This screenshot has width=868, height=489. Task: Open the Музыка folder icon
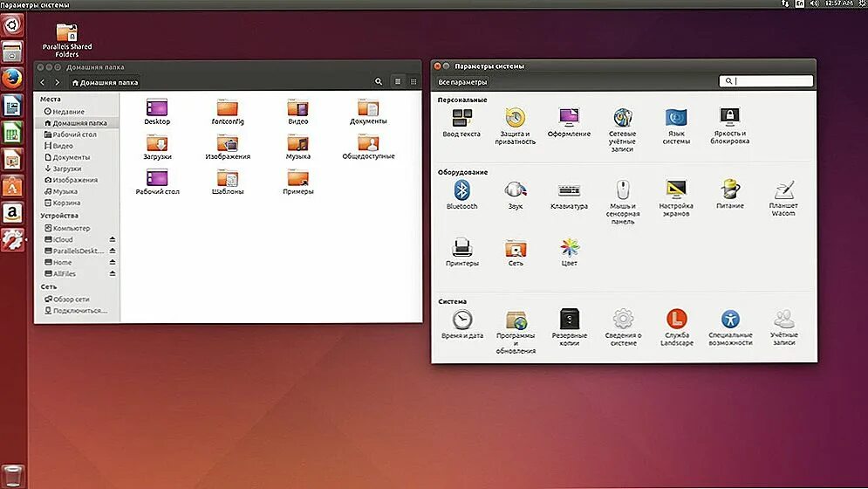[x=297, y=147]
